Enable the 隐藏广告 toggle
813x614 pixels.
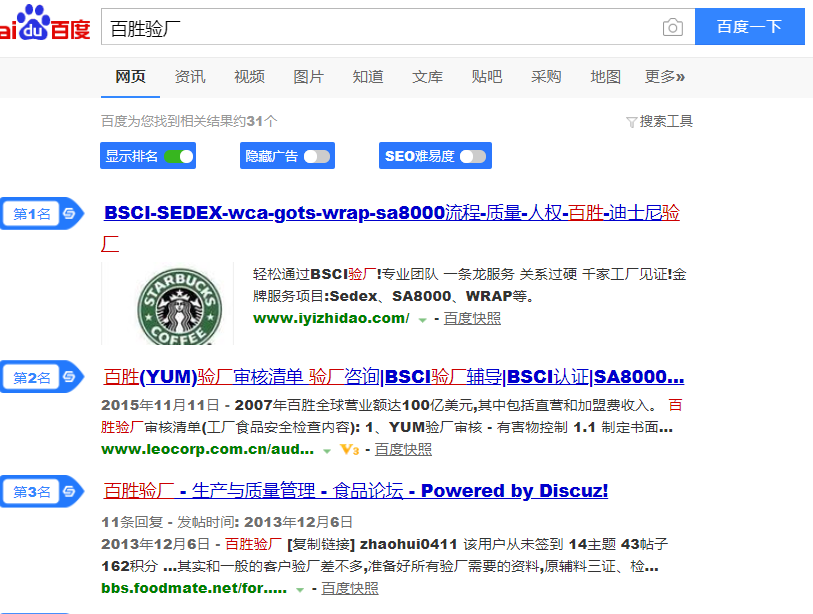click(x=317, y=156)
